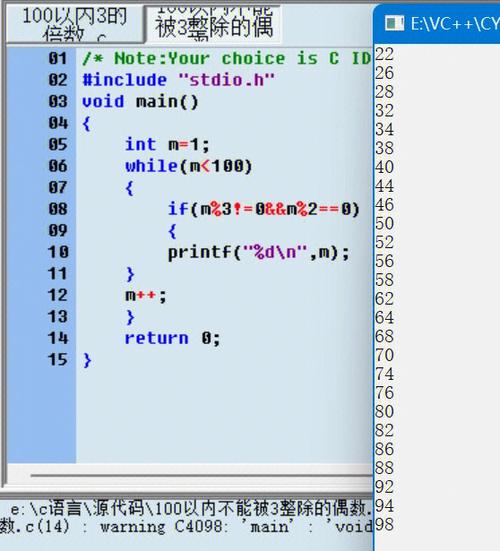Place cursor on the #include "stdio.h" line
This screenshot has height=551, width=500.
pyautogui.click(x=178, y=80)
